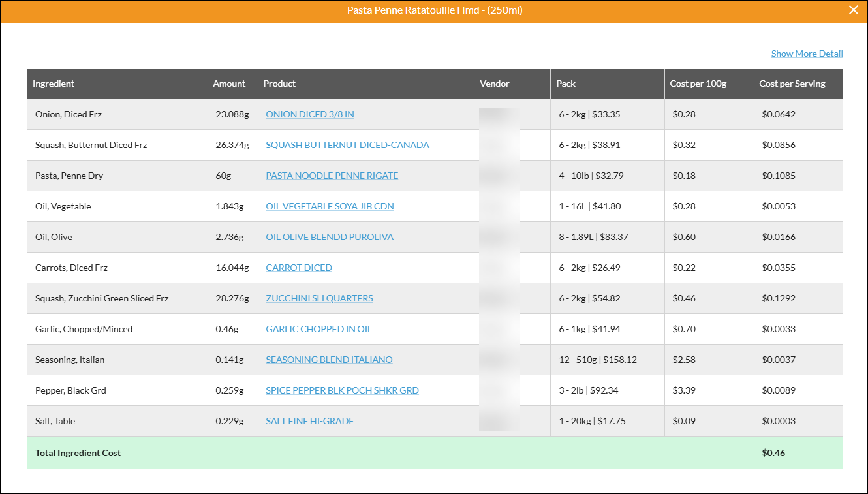Open the SQUASH BUTTERNUT DICED-CANADA product link

tap(347, 144)
